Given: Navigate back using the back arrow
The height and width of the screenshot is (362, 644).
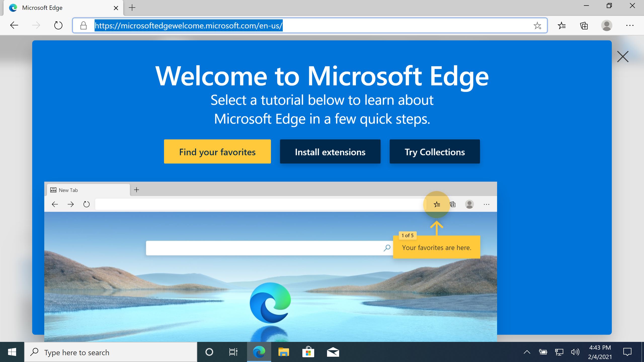Looking at the screenshot, I should pyautogui.click(x=14, y=25).
